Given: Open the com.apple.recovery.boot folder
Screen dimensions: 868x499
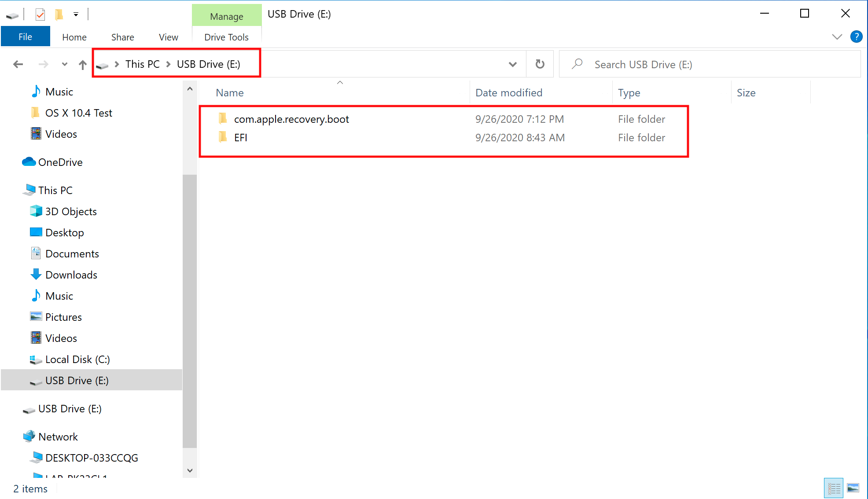Looking at the screenshot, I should click(291, 119).
